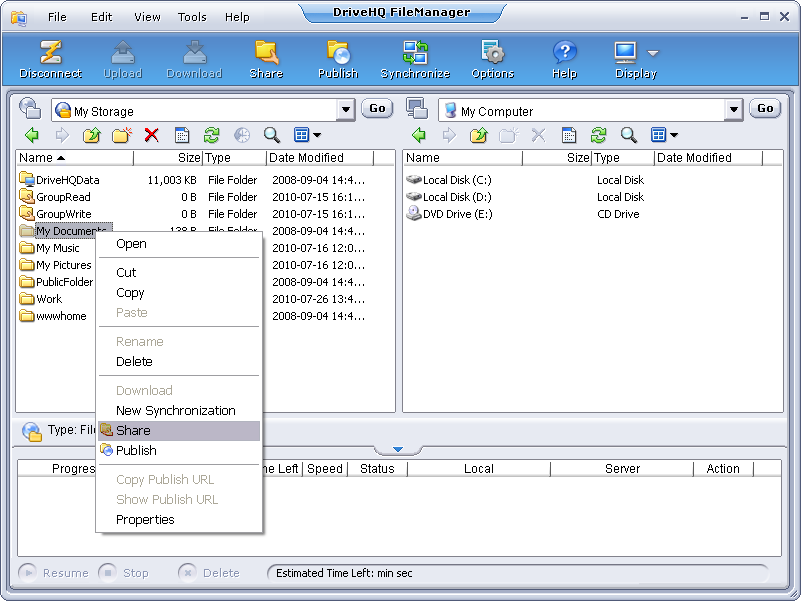Select Properties in the context menu

(x=145, y=520)
